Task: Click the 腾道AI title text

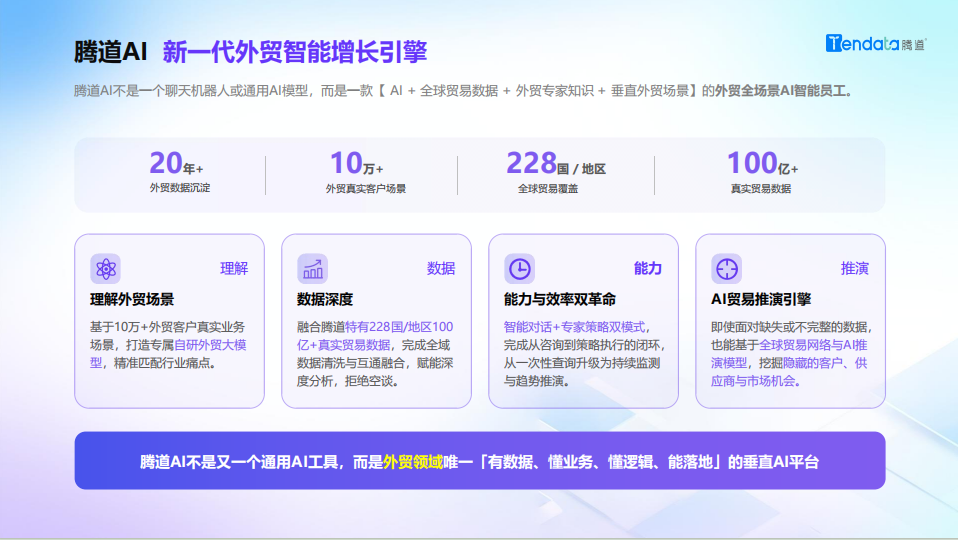Action: coord(111,52)
